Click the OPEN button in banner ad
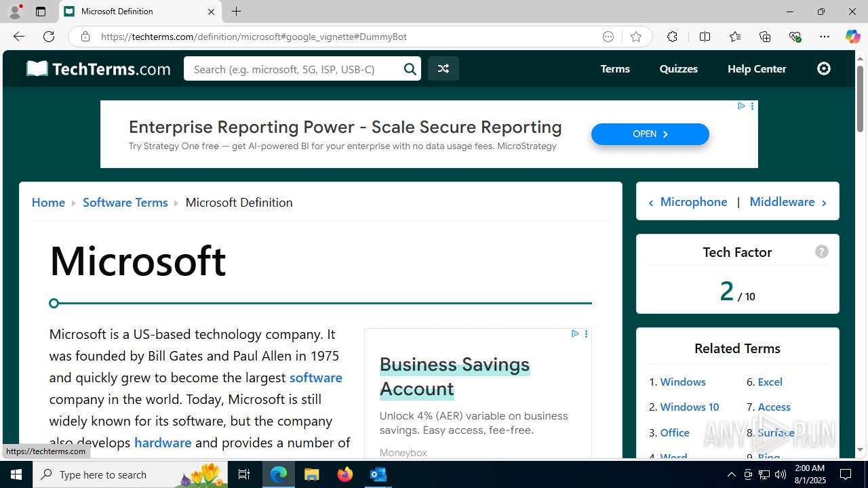Image resolution: width=868 pixels, height=488 pixels. [x=650, y=134]
